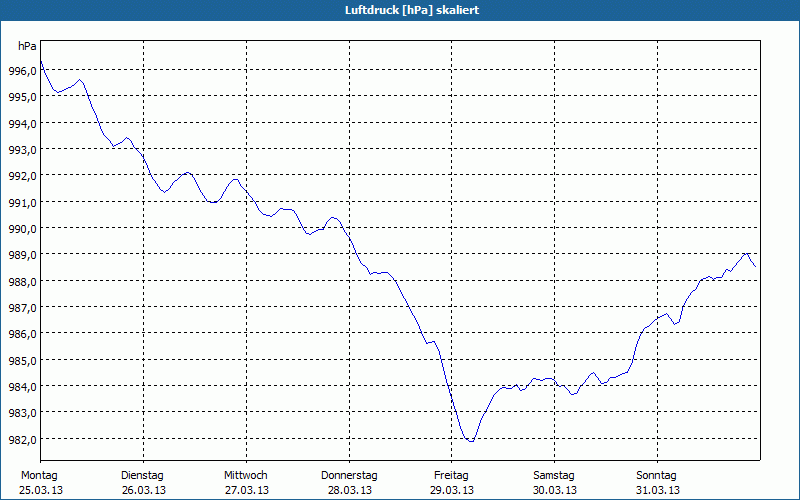
Task: Select the 989,0 axis value
Action: 22,255
